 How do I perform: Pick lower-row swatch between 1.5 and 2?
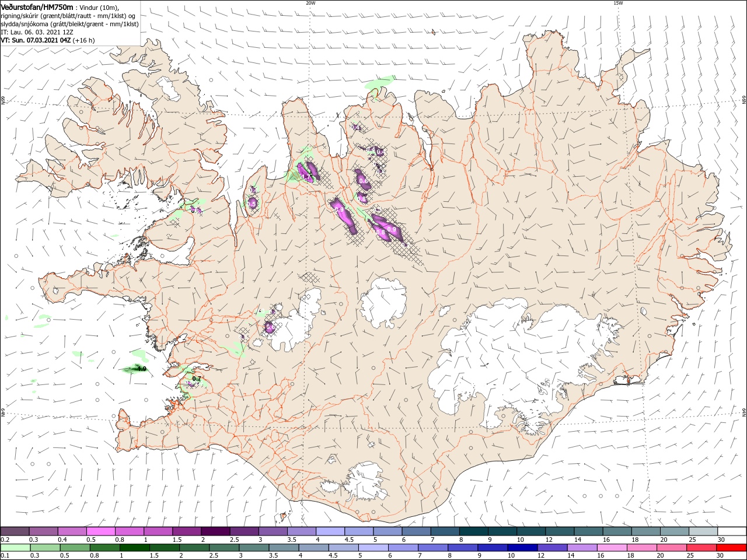click(165, 548)
